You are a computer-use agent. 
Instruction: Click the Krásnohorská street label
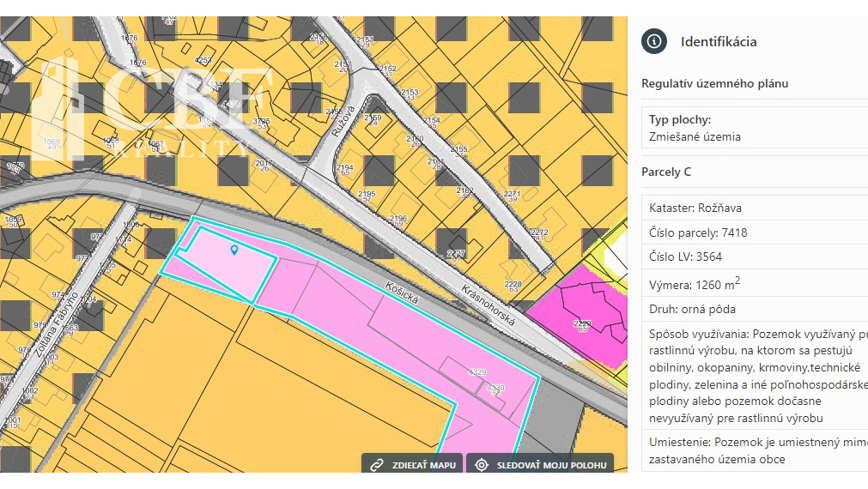click(488, 304)
